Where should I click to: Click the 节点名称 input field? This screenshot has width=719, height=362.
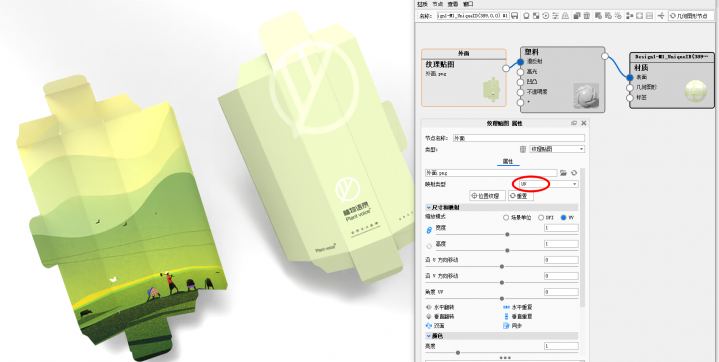519,138
